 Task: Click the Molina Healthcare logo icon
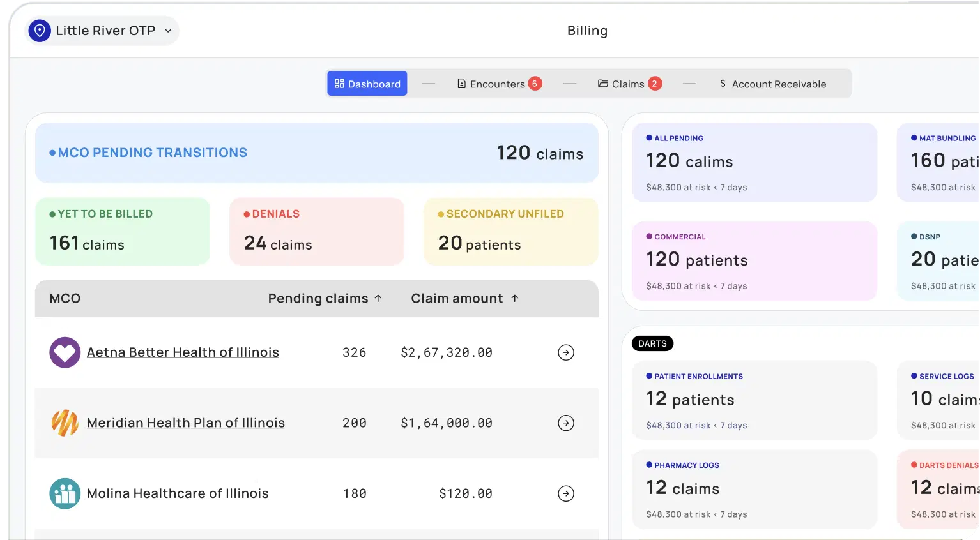click(x=65, y=493)
